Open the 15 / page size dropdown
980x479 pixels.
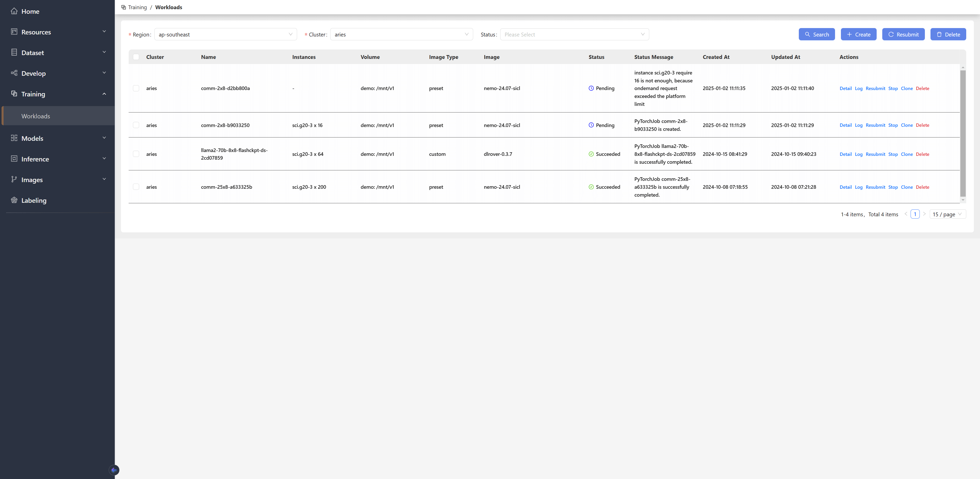947,214
